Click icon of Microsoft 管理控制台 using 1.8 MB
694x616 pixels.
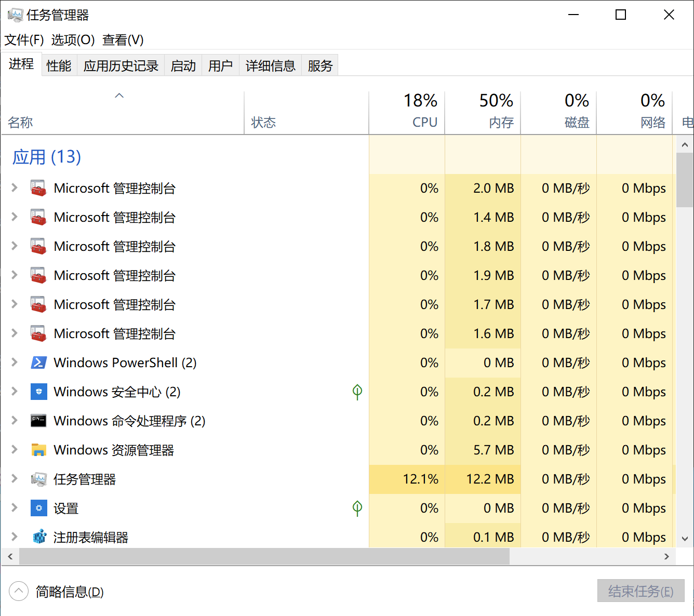tap(38, 246)
